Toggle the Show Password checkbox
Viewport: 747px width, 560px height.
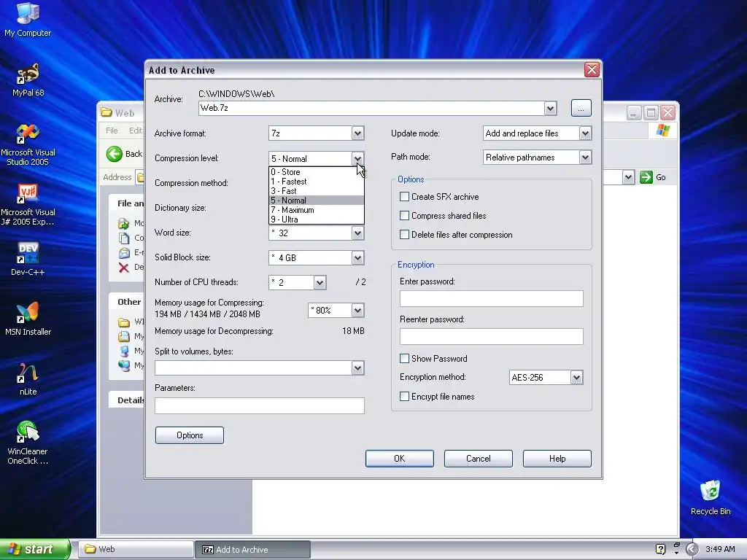click(404, 359)
